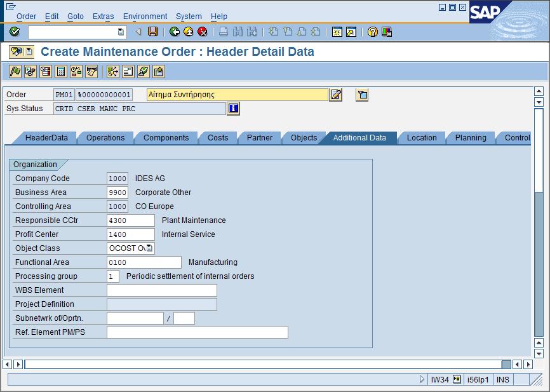Click the Responsible CCtr field containing 4300
The image size is (550, 392).
pyautogui.click(x=130, y=220)
